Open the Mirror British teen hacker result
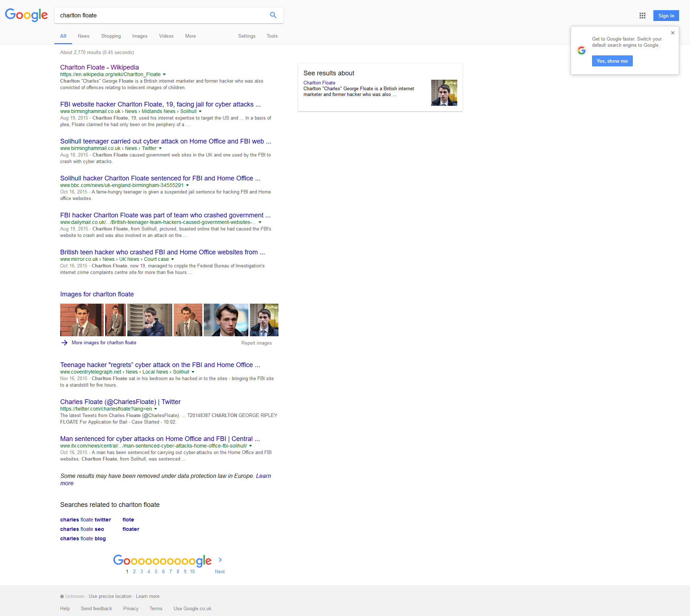 pyautogui.click(x=162, y=252)
